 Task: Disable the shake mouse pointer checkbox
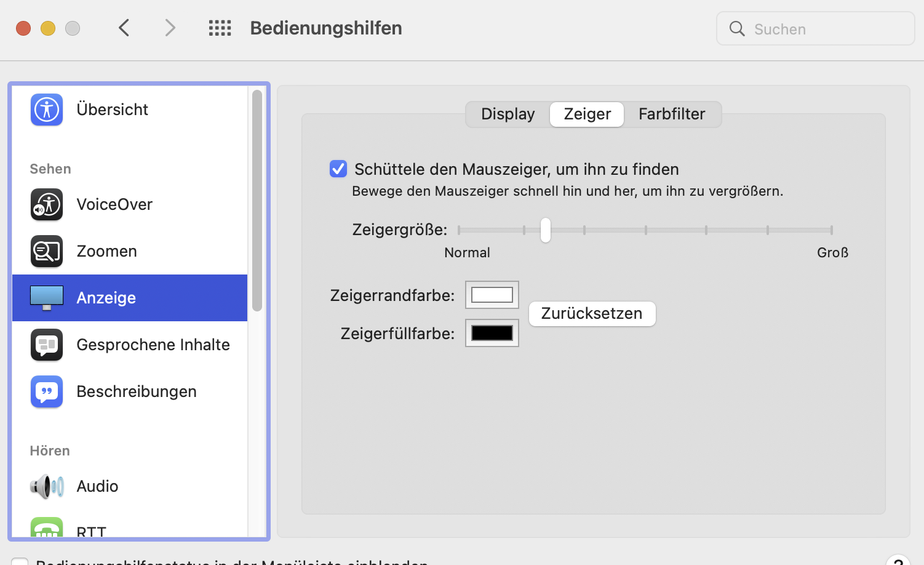coord(338,169)
